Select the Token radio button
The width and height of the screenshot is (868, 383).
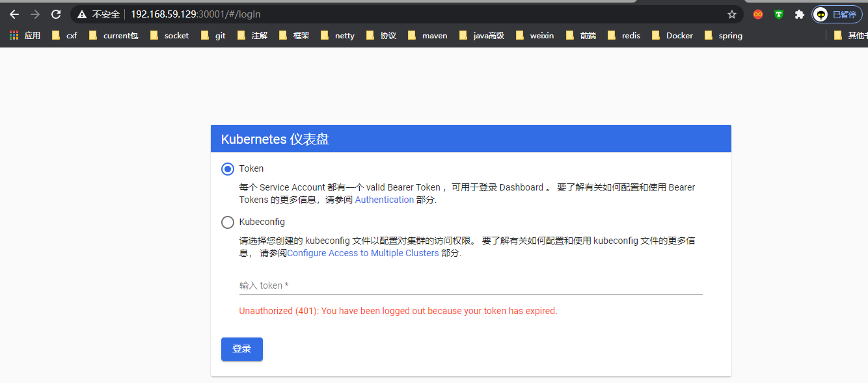pos(228,169)
